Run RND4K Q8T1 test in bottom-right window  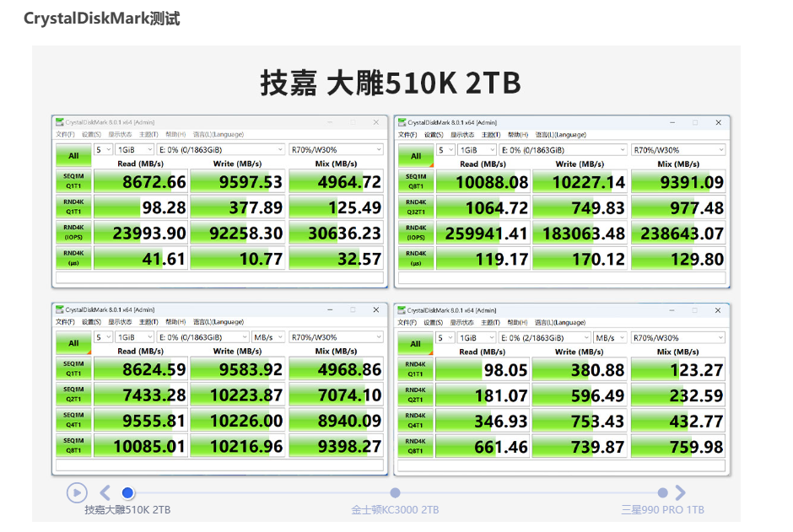pyautogui.click(x=417, y=446)
